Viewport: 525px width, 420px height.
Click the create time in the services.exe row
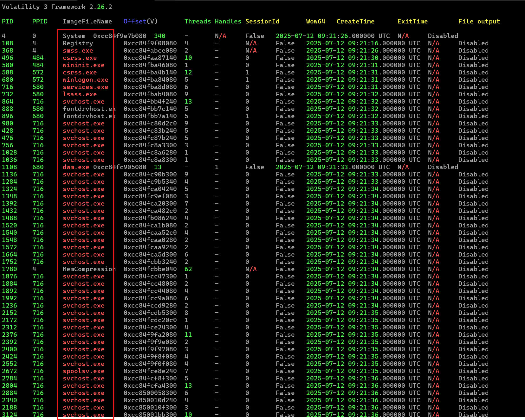tap(363, 87)
